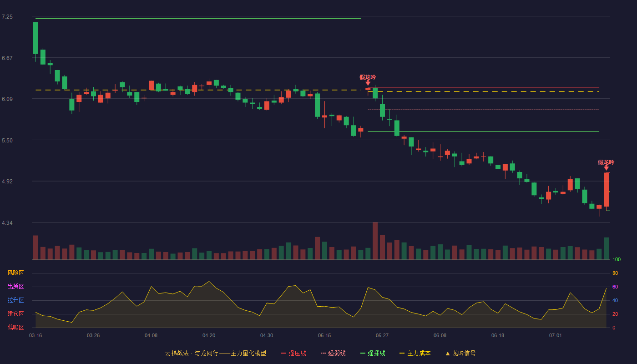Select the 拉升区 zone label

(x=16, y=300)
